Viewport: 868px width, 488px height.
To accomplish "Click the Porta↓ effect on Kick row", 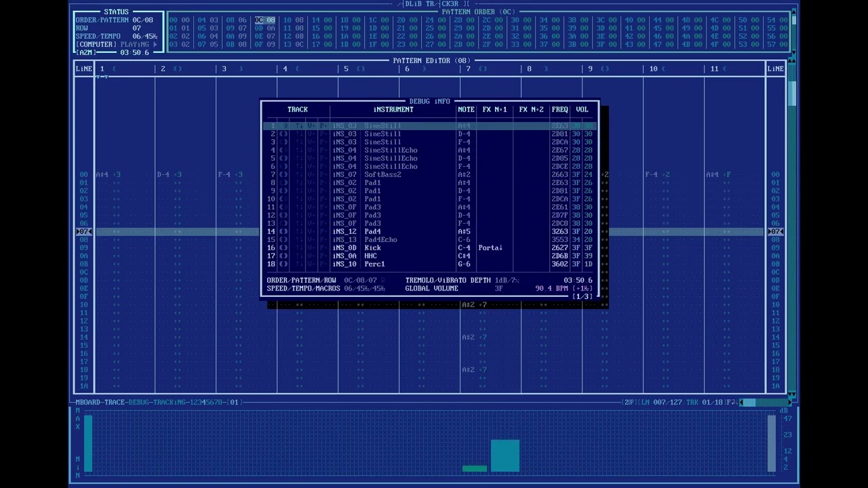I will 491,248.
